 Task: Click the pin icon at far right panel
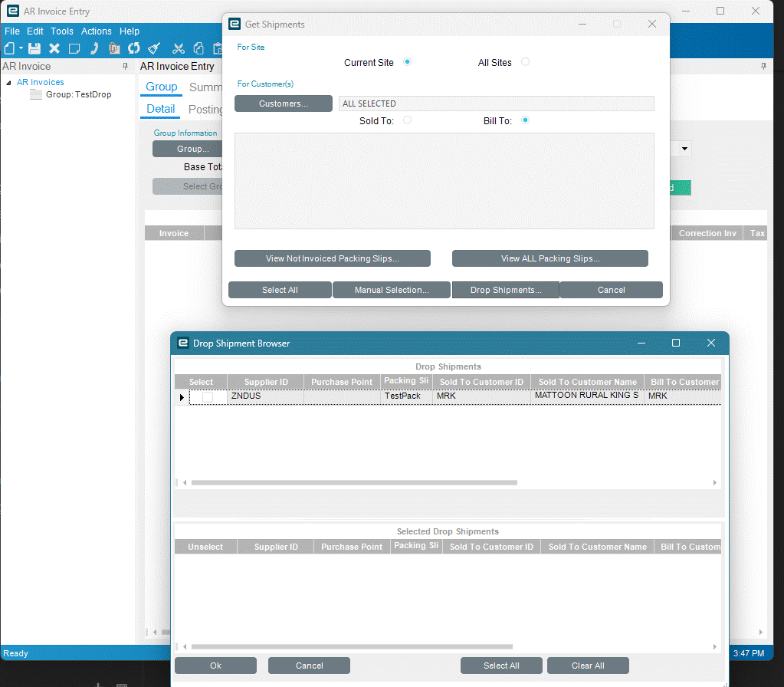763,66
